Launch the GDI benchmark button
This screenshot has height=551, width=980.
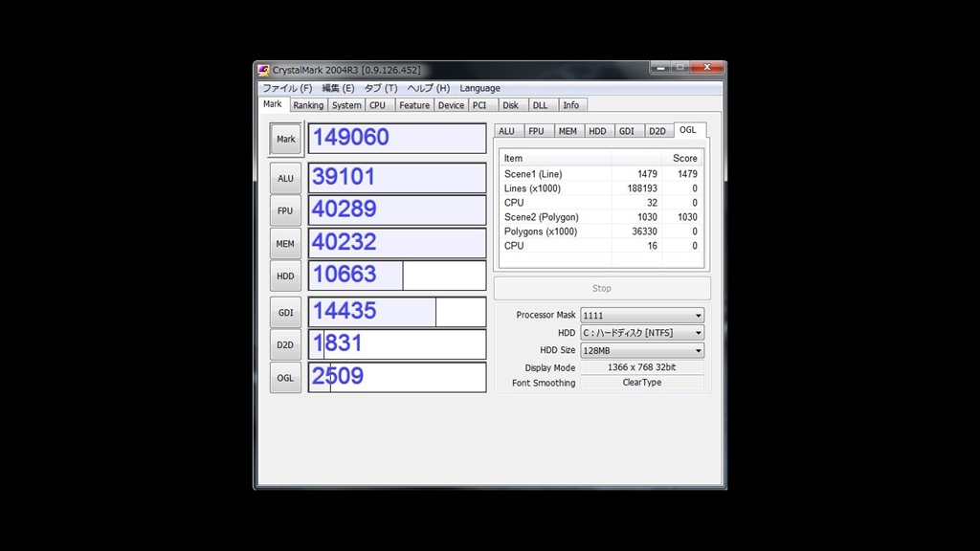285,313
